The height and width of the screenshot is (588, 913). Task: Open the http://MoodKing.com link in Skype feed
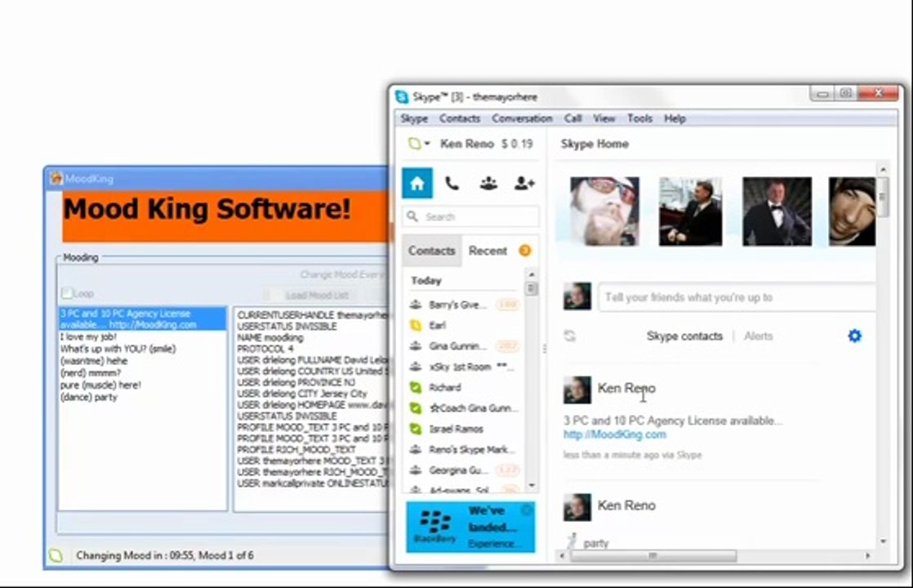pos(615,434)
